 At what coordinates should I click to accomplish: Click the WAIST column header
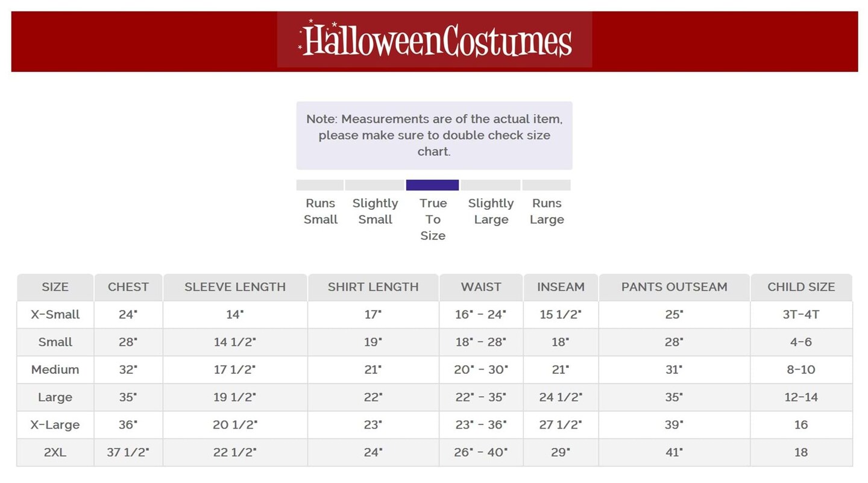coord(481,287)
